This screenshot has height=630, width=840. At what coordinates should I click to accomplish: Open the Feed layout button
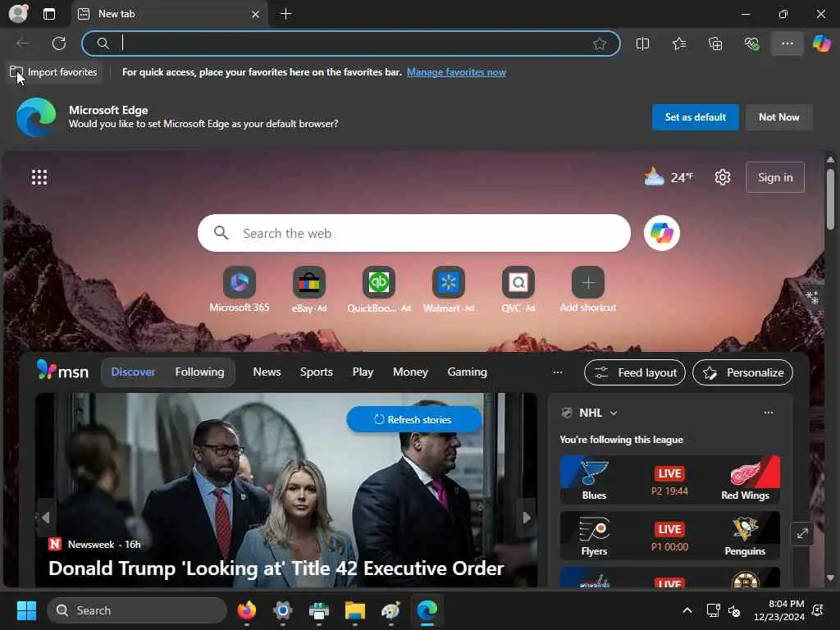click(635, 372)
